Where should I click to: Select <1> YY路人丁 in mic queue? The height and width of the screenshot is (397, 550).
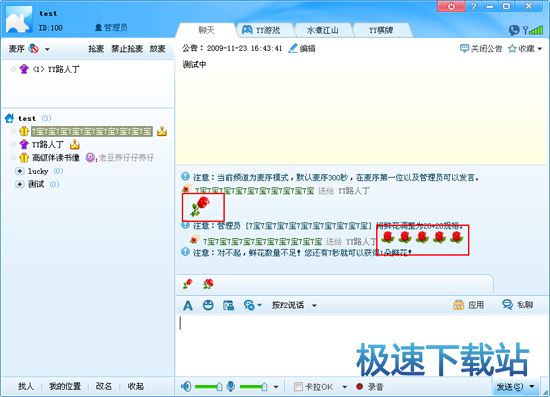click(x=56, y=69)
